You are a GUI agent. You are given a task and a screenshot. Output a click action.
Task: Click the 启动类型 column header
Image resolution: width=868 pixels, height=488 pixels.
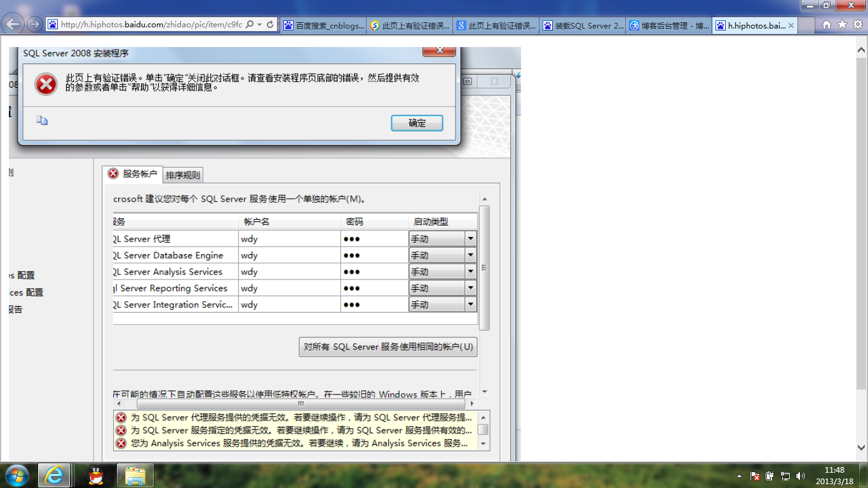coord(442,222)
